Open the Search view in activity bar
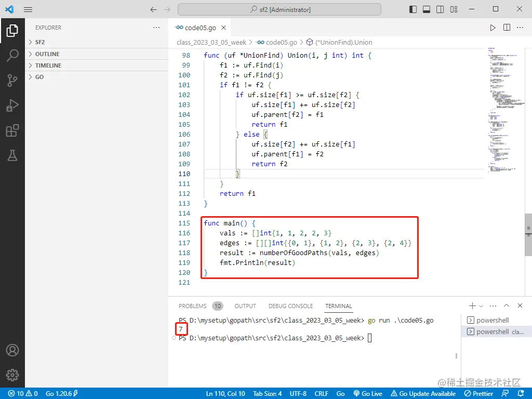This screenshot has height=399, width=532. 12,55
